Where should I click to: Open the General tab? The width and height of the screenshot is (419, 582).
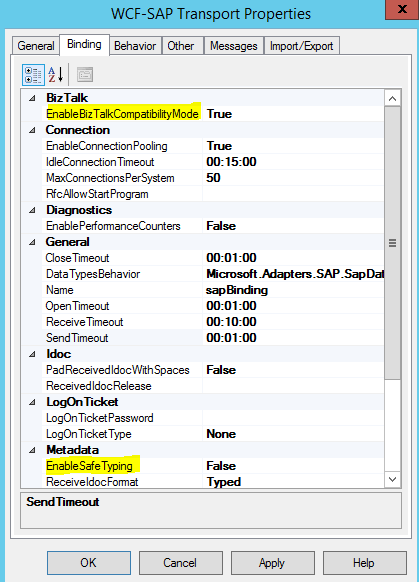coord(36,46)
